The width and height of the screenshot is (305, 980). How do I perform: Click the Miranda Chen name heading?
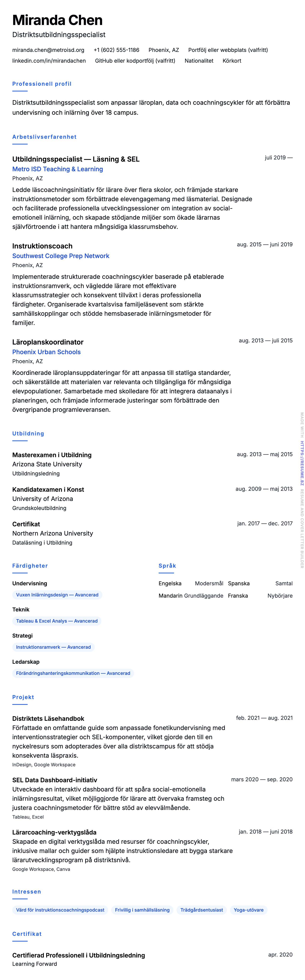(x=57, y=20)
